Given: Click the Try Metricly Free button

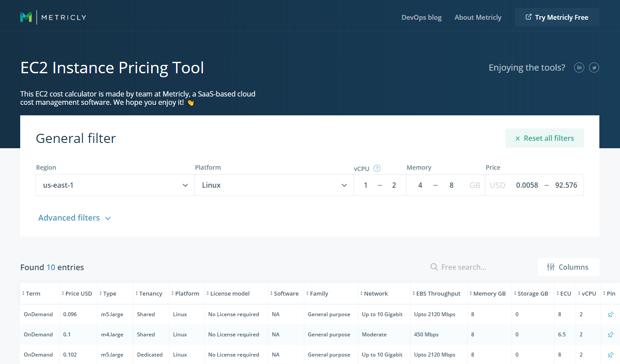Looking at the screenshot, I should (x=557, y=18).
